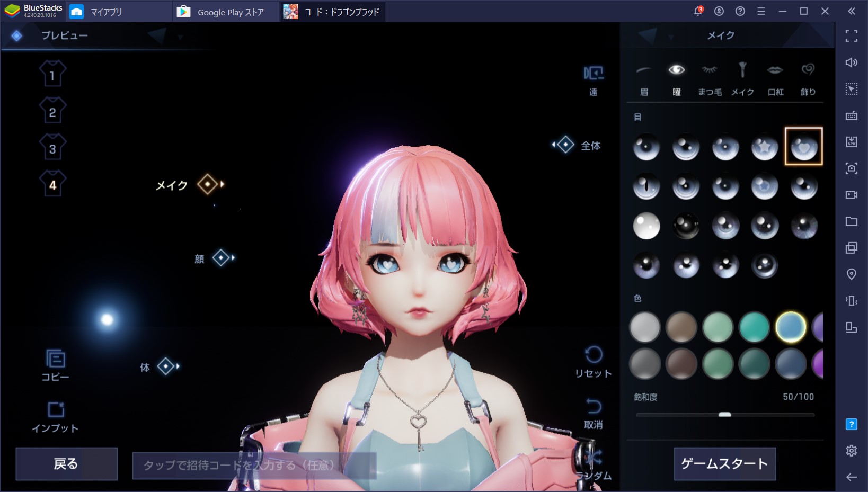This screenshot has width=868, height=492.
Task: Open the まつ毛 eyelash category
Action: [x=710, y=78]
